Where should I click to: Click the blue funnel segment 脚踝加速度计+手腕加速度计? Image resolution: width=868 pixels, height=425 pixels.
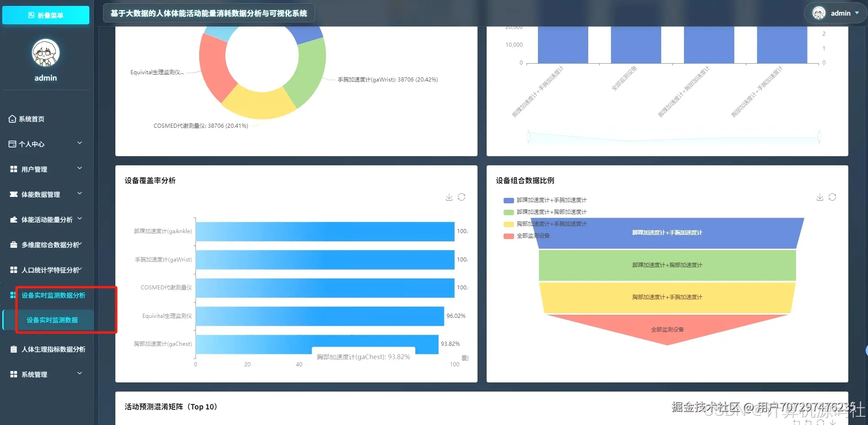[x=667, y=233]
